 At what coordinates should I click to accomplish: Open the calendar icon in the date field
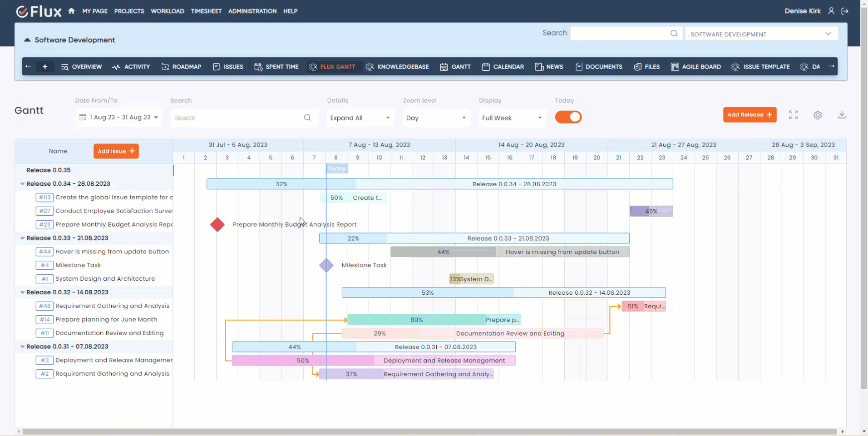point(83,117)
